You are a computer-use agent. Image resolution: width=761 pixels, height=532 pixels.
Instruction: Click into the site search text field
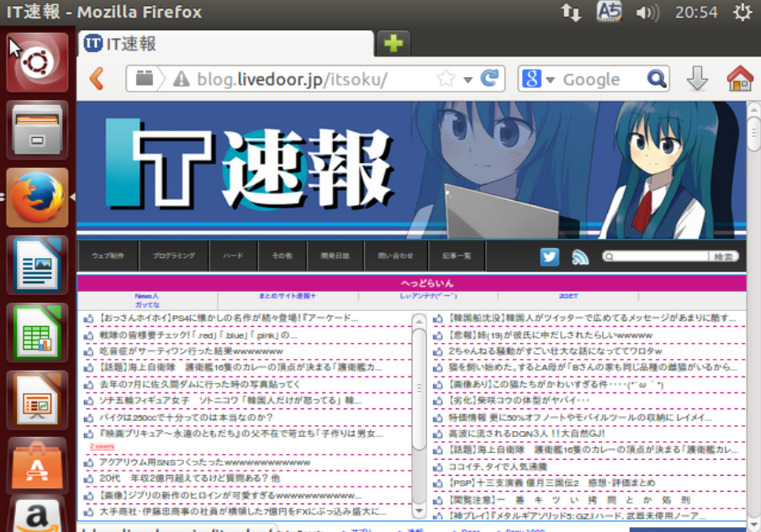[658, 256]
